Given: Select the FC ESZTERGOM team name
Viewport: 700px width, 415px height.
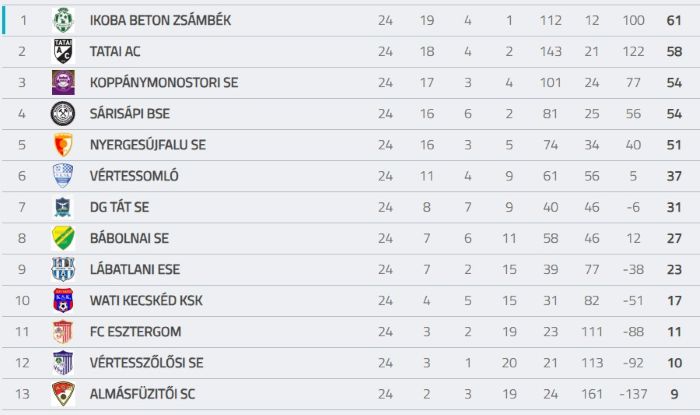Looking at the screenshot, I should 135,332.
